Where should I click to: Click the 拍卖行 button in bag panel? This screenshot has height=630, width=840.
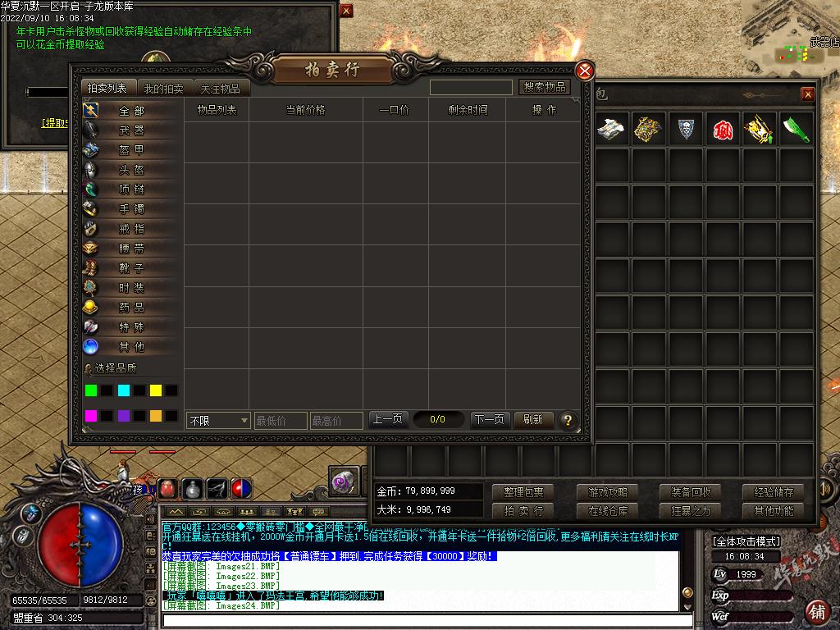(524, 511)
